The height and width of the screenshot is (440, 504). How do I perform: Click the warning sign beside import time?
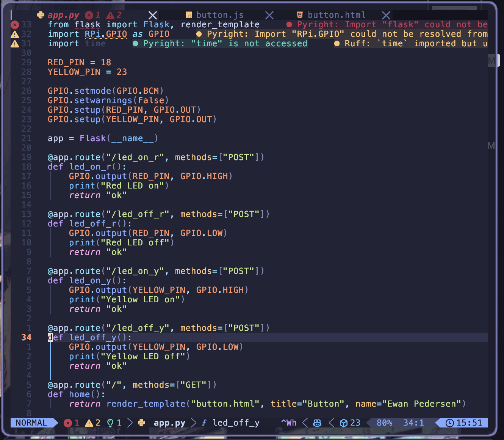coord(15,44)
